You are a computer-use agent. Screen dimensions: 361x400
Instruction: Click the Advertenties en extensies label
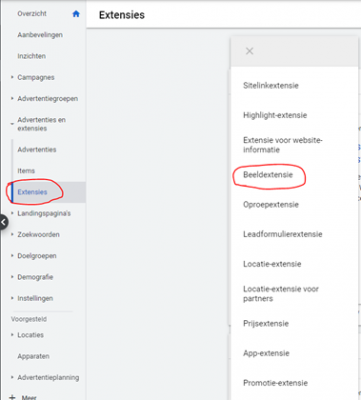tap(41, 124)
